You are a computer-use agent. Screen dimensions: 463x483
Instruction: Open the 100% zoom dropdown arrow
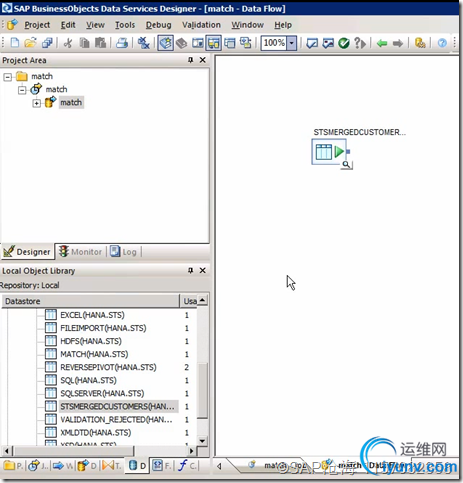tap(292, 43)
